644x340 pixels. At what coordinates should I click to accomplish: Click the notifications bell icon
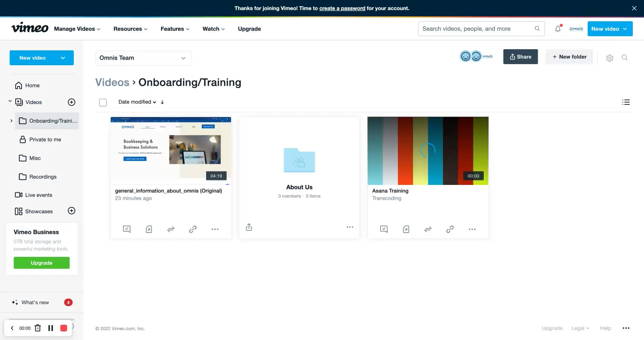[x=558, y=29]
